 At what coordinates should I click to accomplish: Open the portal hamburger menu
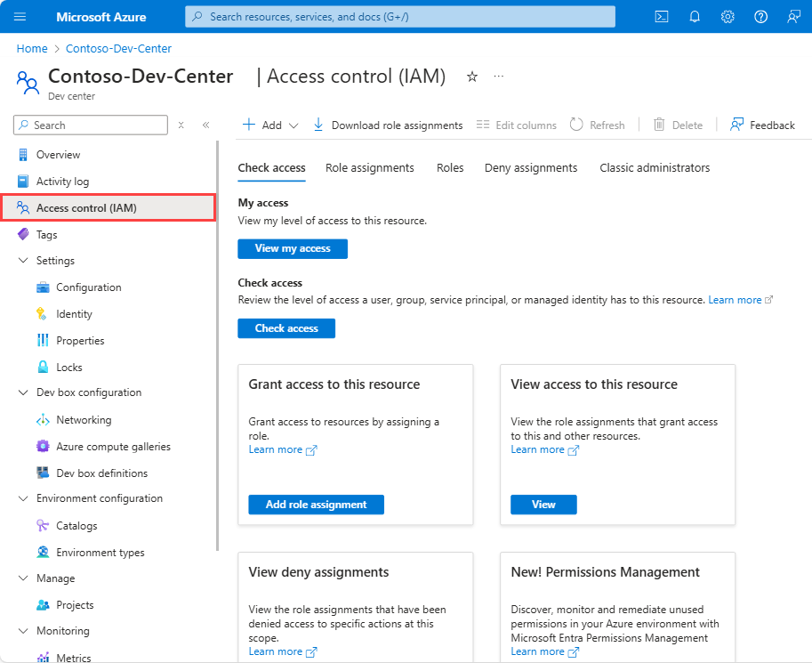coord(20,16)
